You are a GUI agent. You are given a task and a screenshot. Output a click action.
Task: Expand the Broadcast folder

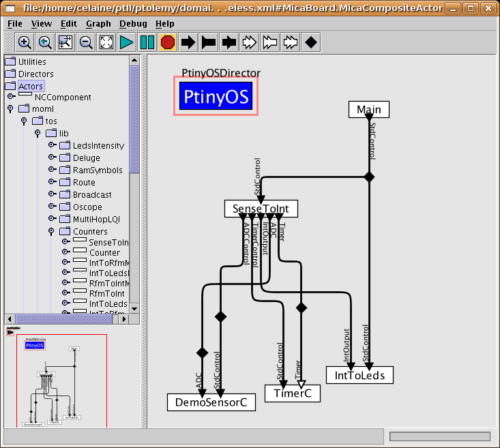[52, 194]
